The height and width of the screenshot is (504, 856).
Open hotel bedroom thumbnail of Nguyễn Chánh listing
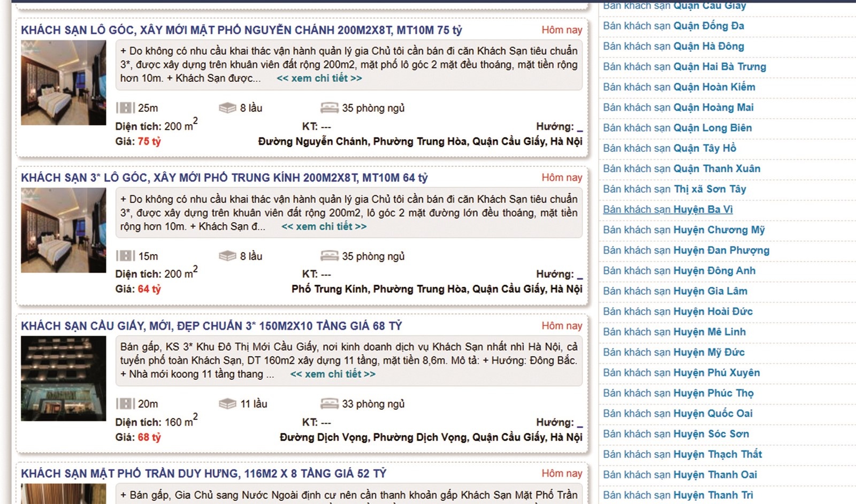(x=64, y=83)
